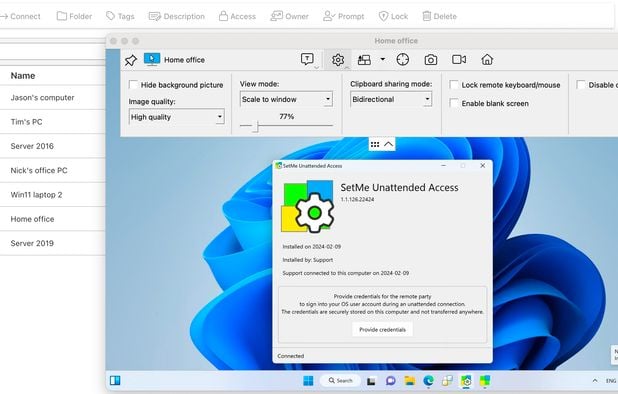Click the two-windows icon on remote taskbar
618x394 pixels.
coord(447,381)
